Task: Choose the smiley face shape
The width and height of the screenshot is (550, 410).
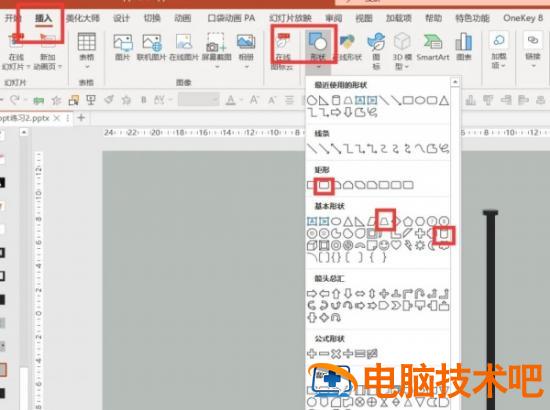Action: pyautogui.click(x=384, y=245)
